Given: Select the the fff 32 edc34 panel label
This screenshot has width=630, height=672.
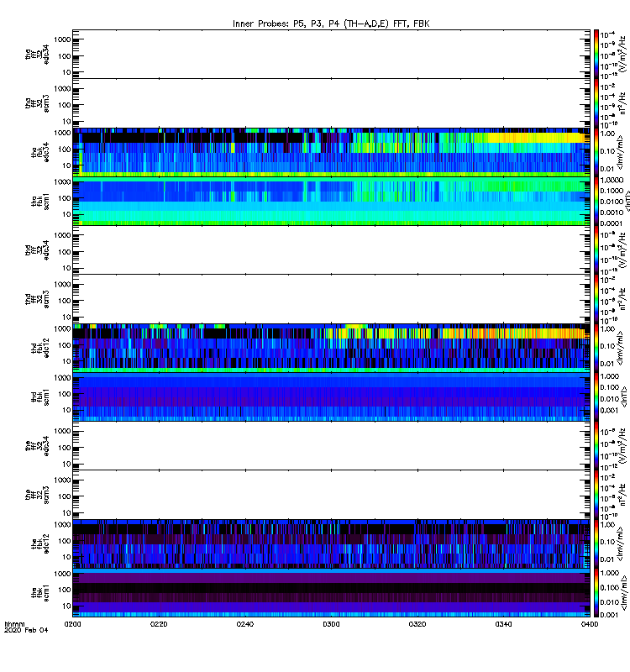Looking at the screenshot, I should pos(37,446).
